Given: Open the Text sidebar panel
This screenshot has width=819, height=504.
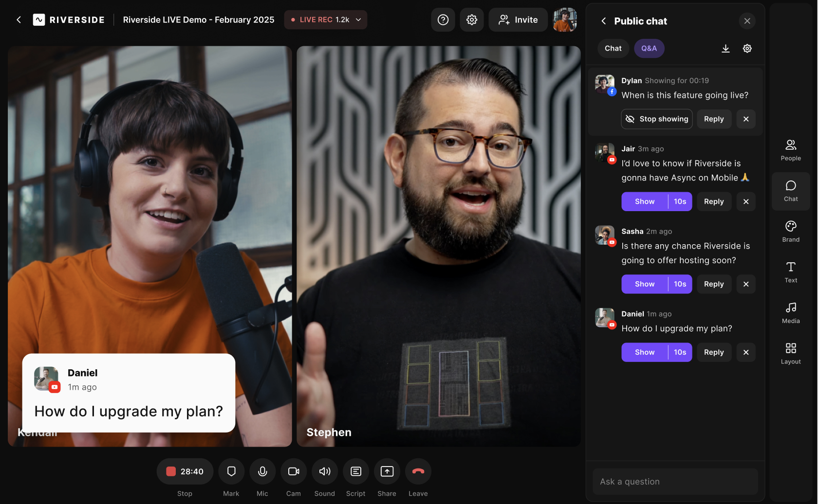Looking at the screenshot, I should 791,272.
